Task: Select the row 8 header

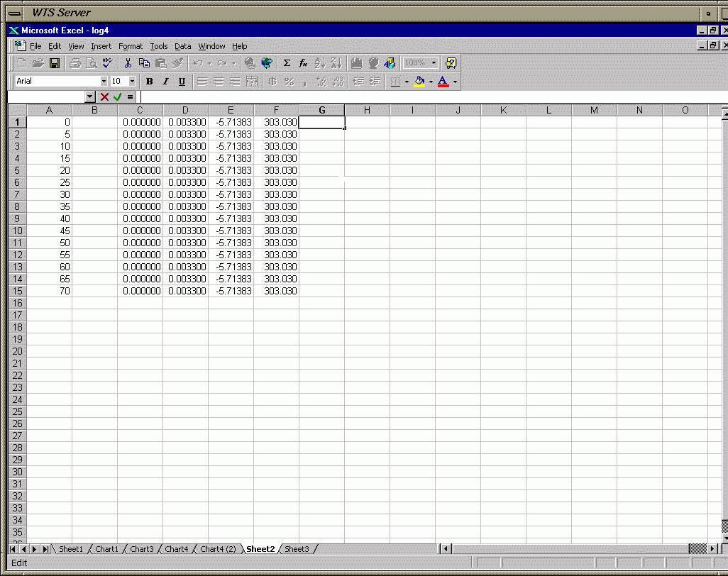Action: click(x=18, y=206)
